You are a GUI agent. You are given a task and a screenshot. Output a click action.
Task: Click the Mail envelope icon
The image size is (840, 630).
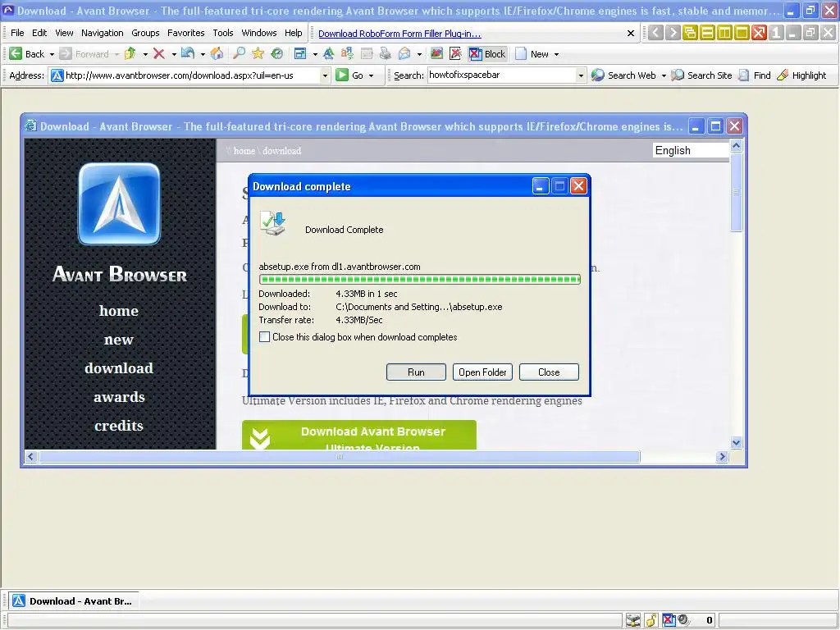(404, 53)
